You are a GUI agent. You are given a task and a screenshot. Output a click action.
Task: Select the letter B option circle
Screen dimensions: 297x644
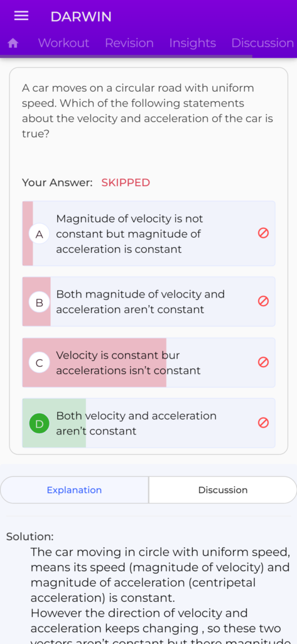[x=40, y=303]
